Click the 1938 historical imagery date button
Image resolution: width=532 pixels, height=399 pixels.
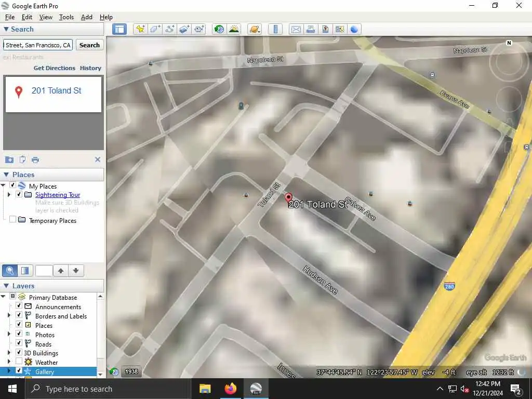coord(131,371)
